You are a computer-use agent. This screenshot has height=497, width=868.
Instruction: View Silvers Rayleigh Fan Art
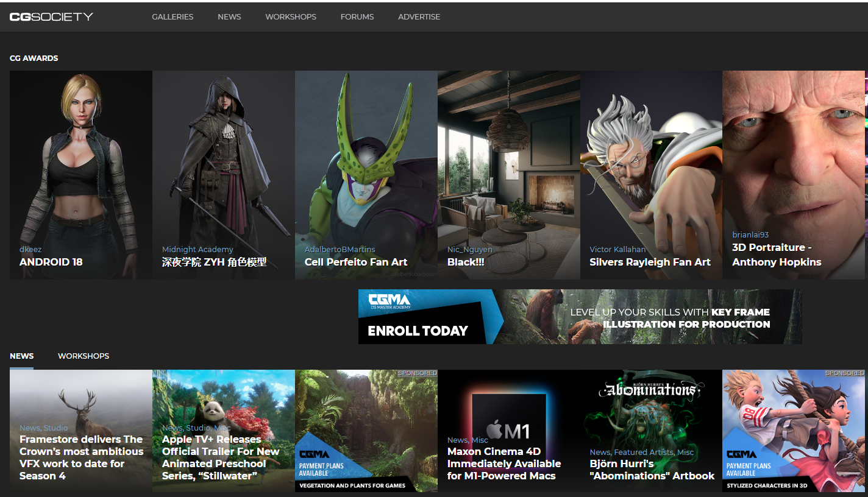[651, 175]
